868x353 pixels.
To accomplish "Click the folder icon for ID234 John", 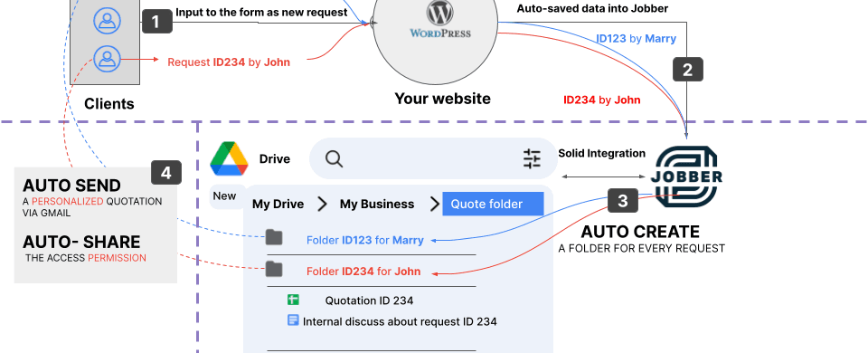I will tap(274, 270).
